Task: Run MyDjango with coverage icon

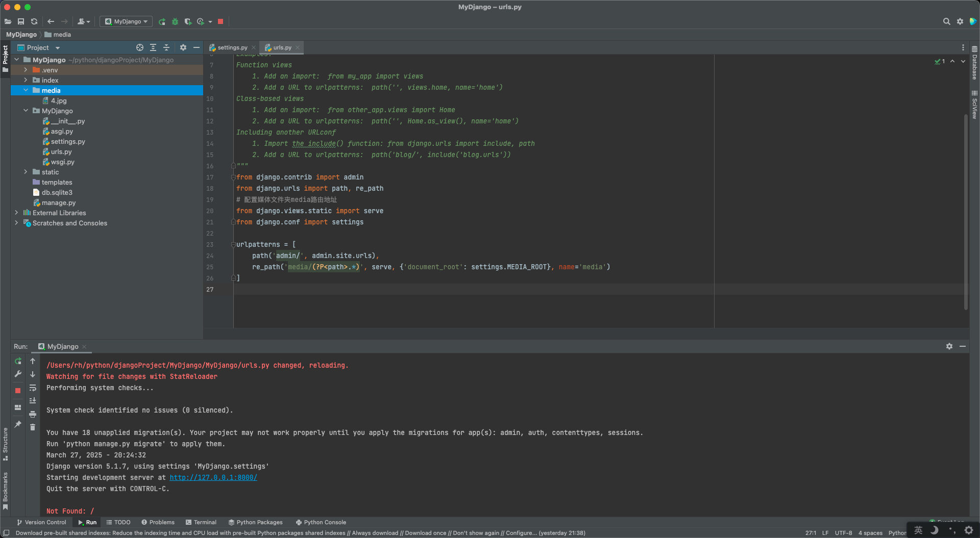Action: pos(188,21)
